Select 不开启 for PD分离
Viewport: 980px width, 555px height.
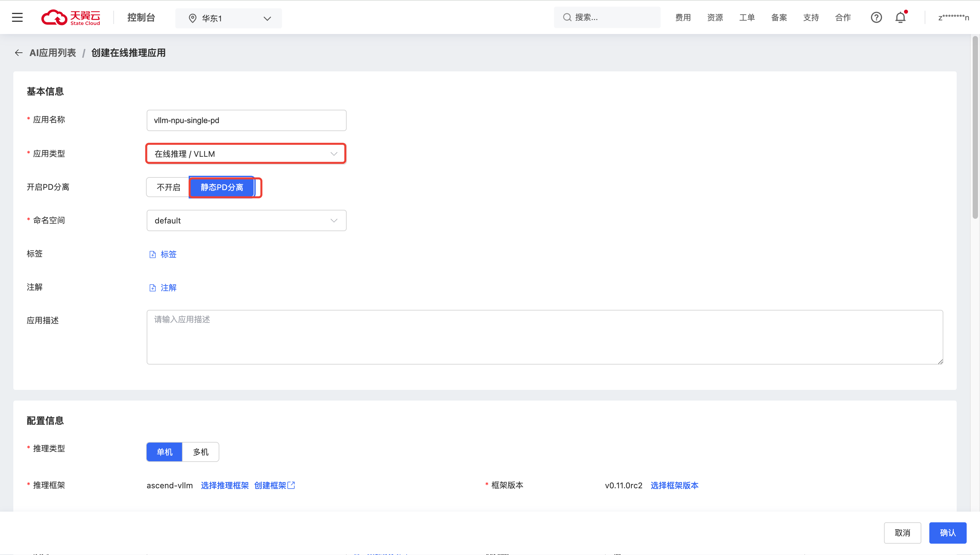pyautogui.click(x=168, y=187)
